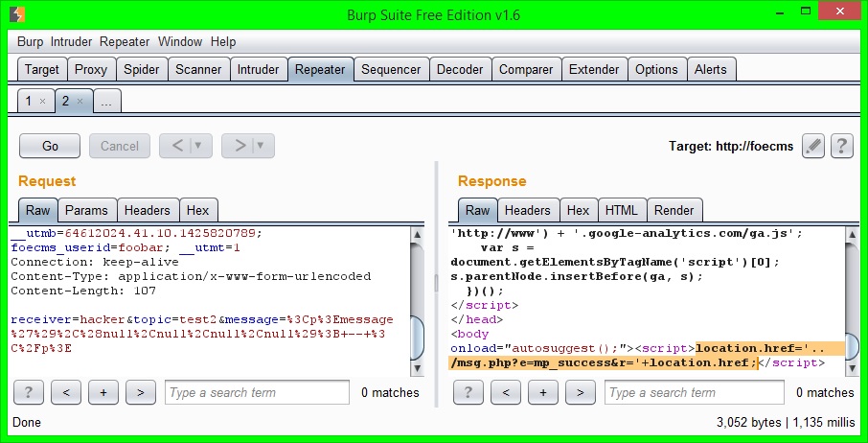Switch to the Alerts tab

711,69
